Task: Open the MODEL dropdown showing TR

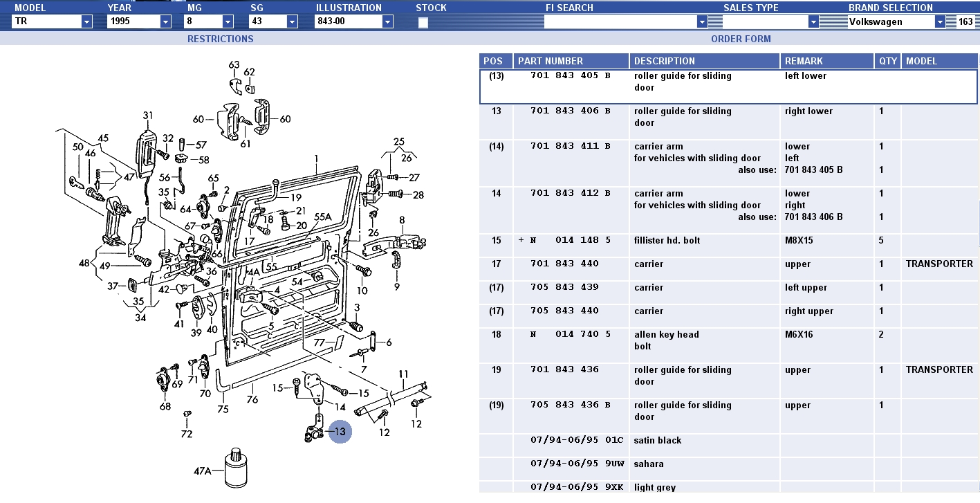Action: click(86, 21)
